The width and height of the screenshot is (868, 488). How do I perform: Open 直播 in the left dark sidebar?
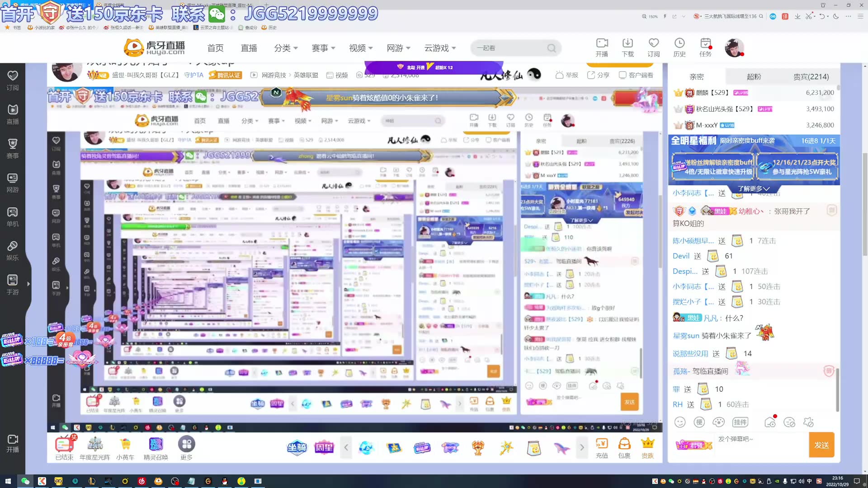[13, 115]
